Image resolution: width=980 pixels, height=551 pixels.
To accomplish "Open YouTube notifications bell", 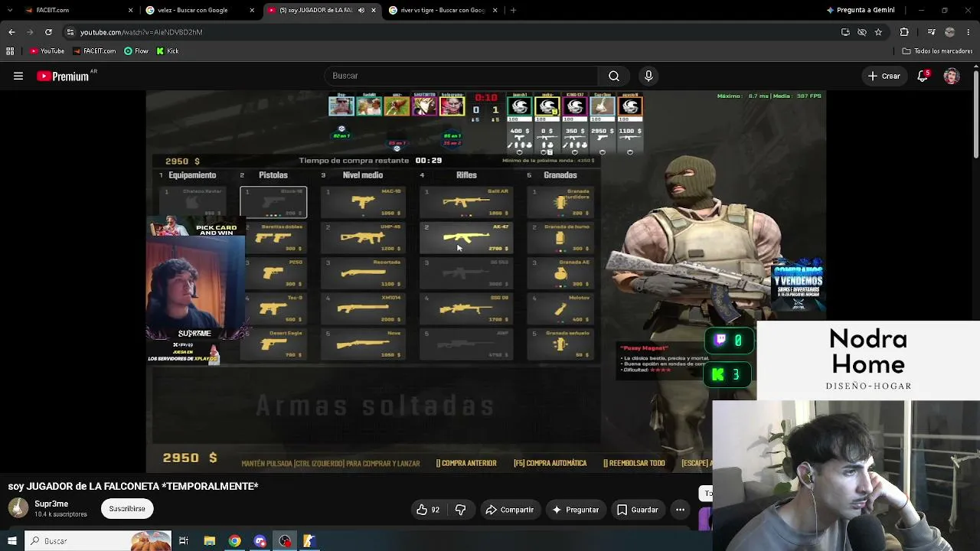I will (x=923, y=76).
